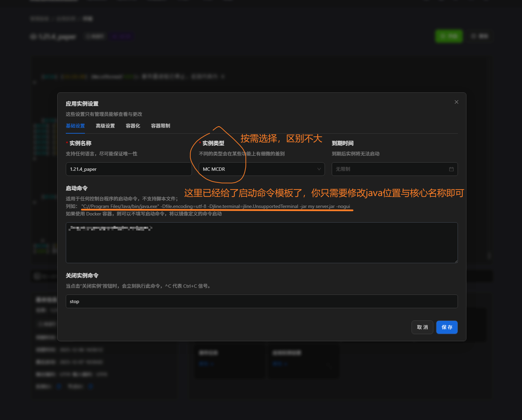Open the 容器限制 tab
522x420 pixels.
161,126
